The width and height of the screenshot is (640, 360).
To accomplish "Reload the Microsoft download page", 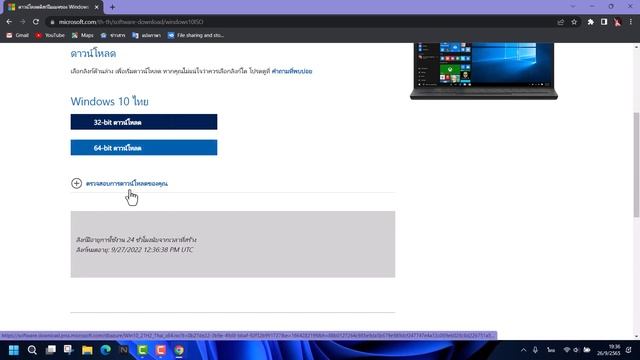I will click(x=36, y=22).
